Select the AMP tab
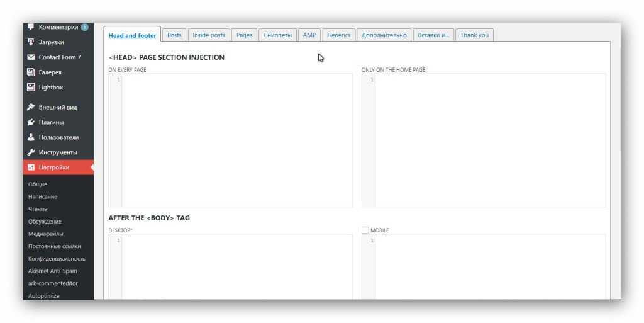 [309, 35]
